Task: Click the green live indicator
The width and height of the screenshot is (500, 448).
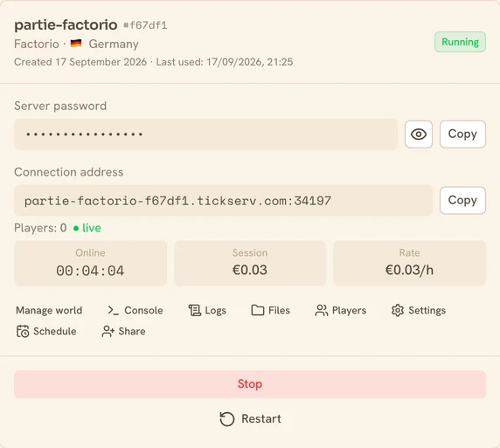Action: pyautogui.click(x=87, y=228)
